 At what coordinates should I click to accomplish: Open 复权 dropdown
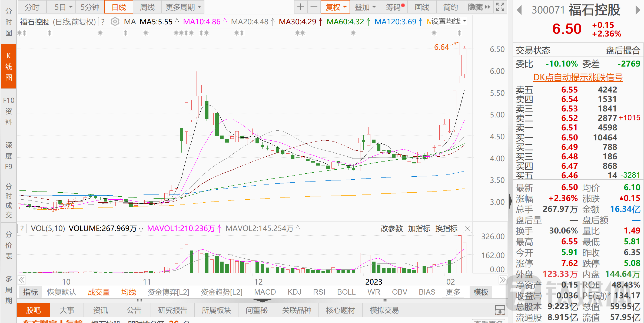point(335,7)
